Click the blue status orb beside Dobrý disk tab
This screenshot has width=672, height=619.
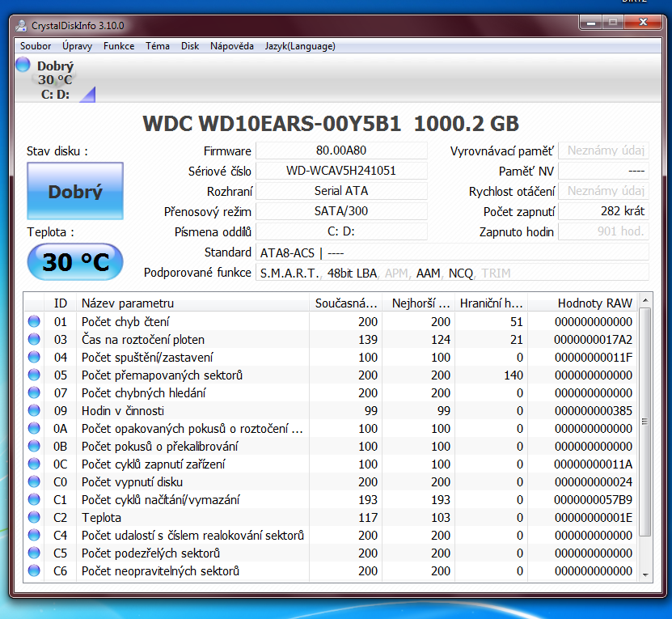click(23, 66)
